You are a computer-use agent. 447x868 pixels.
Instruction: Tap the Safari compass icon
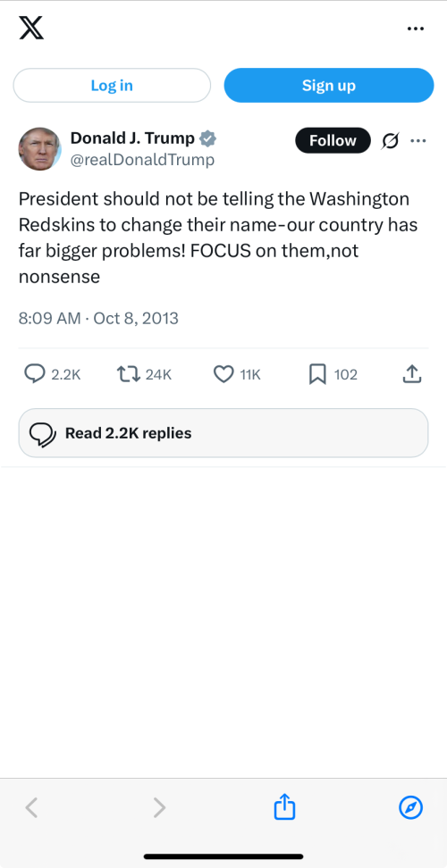pyautogui.click(x=411, y=807)
